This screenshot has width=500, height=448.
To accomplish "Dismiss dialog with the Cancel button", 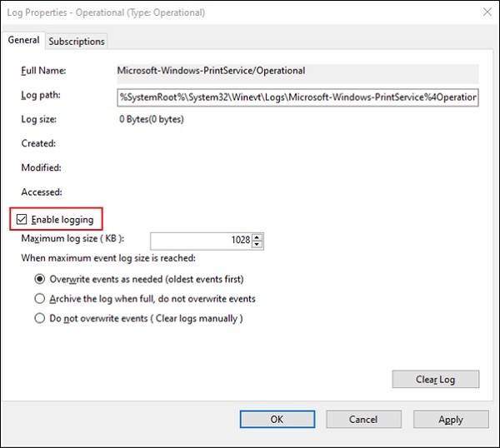I will pyautogui.click(x=363, y=419).
